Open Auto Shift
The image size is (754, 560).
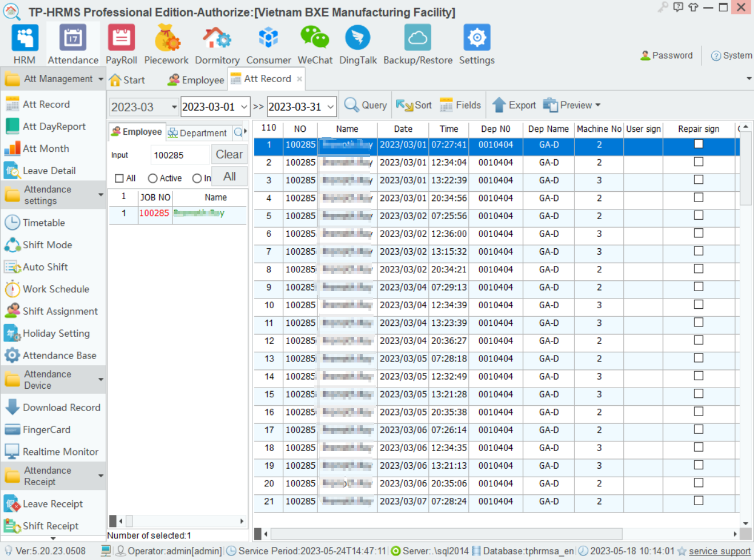(x=45, y=267)
